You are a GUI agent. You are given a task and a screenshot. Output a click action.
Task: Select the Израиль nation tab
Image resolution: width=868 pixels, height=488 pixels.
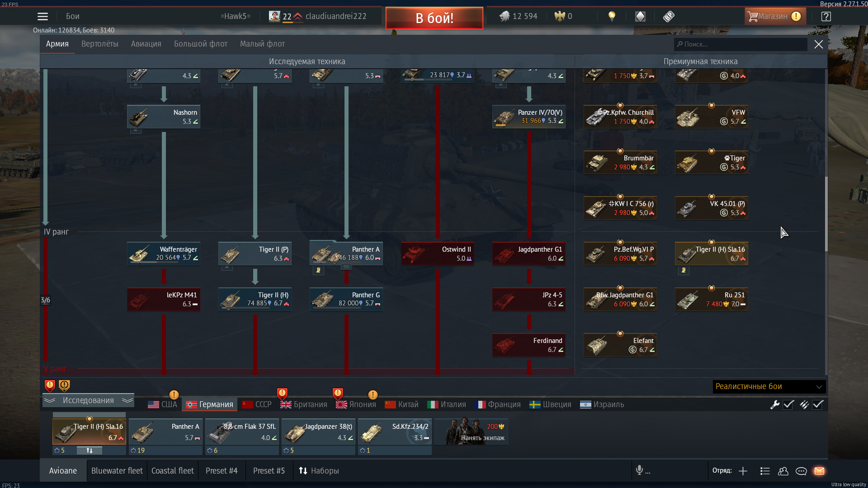tap(602, 404)
